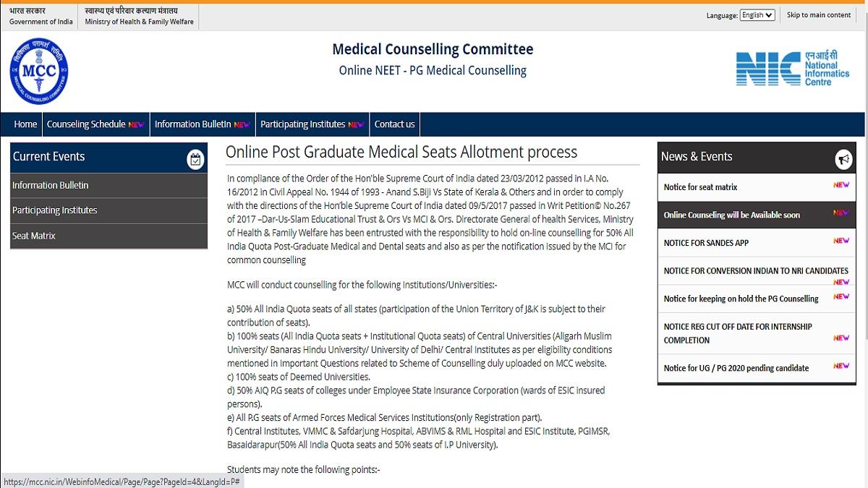The width and height of the screenshot is (868, 488).
Task: Open the Language selection dropdown
Action: click(757, 14)
